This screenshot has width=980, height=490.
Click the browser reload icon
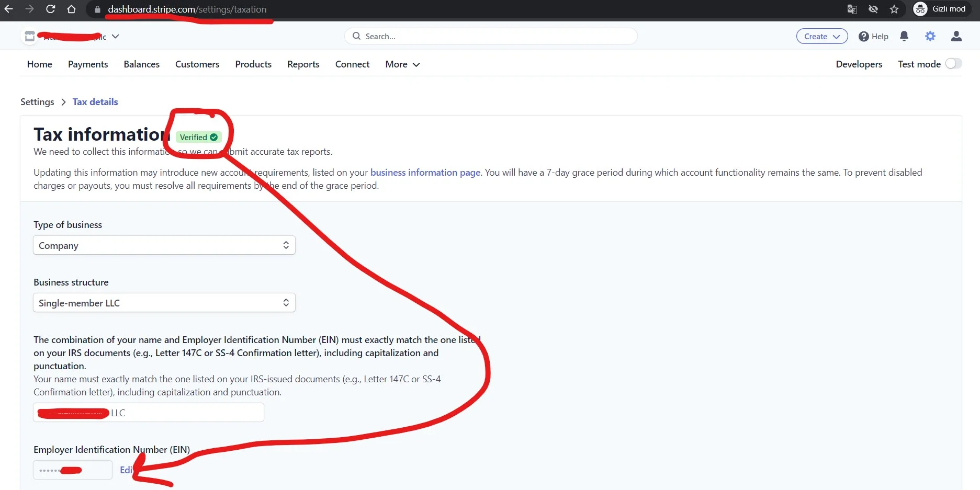point(50,9)
